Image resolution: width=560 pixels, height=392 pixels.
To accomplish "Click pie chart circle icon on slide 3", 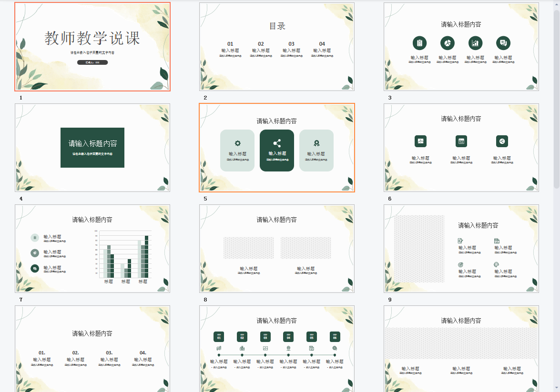I will pos(448,43).
